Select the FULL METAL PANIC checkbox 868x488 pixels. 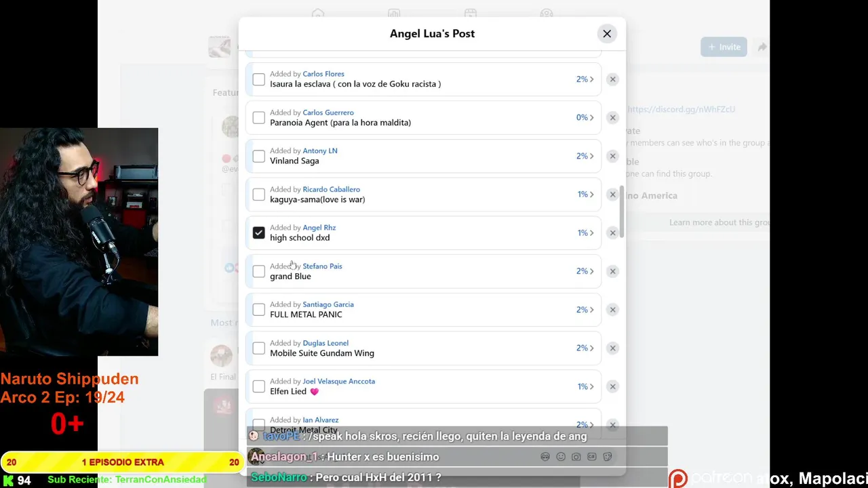(258, 310)
